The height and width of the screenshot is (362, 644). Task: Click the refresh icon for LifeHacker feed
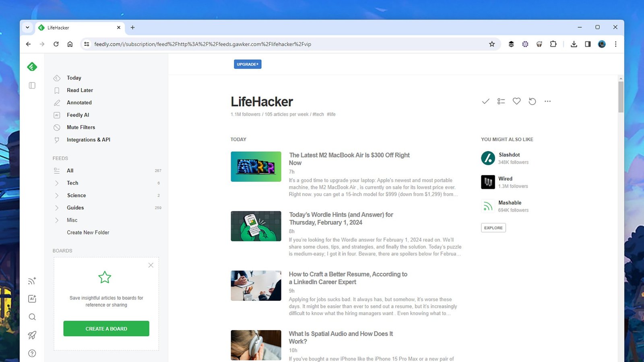(x=532, y=101)
